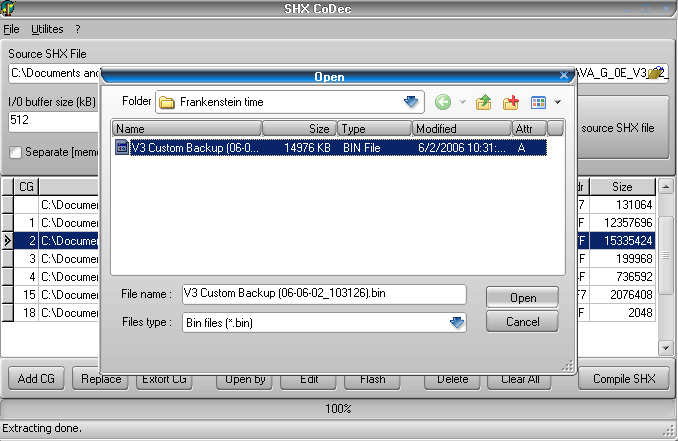
Task: Click the CG column header
Action: point(26,187)
